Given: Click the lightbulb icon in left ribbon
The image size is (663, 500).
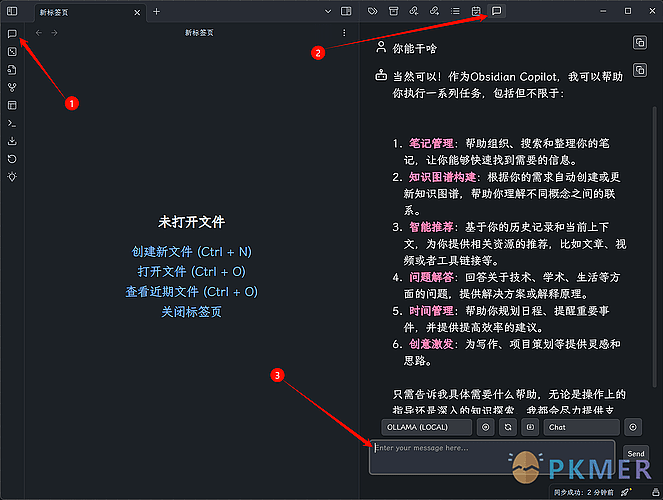Looking at the screenshot, I should click(12, 177).
